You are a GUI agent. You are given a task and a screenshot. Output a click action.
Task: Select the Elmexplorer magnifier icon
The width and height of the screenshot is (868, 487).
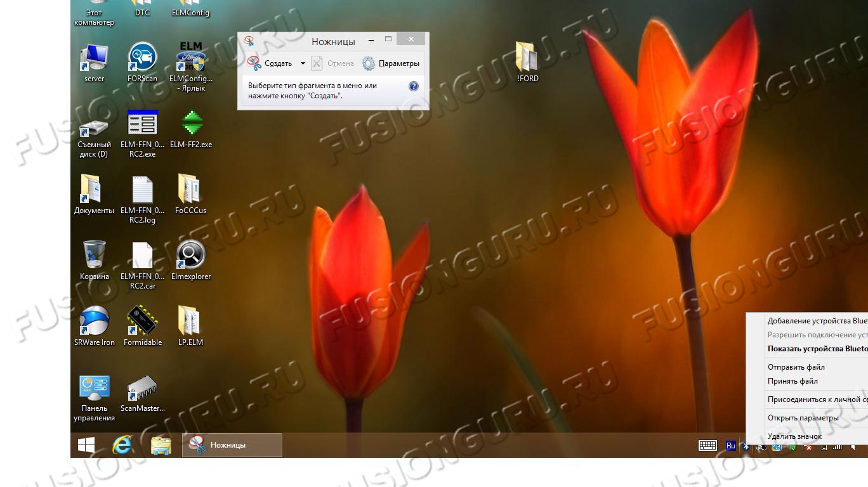click(191, 260)
